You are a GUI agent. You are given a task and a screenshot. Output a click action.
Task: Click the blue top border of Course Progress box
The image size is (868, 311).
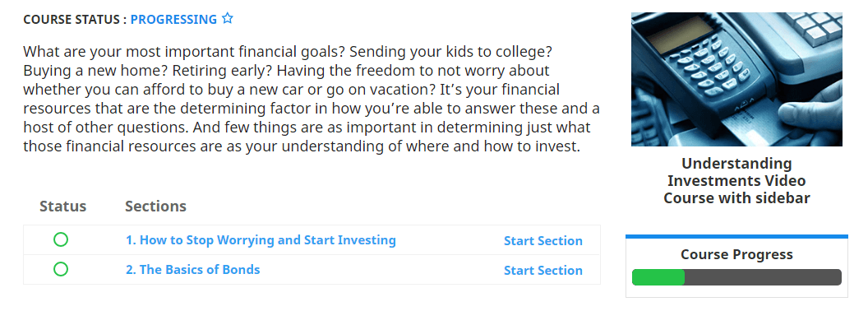pyautogui.click(x=736, y=237)
